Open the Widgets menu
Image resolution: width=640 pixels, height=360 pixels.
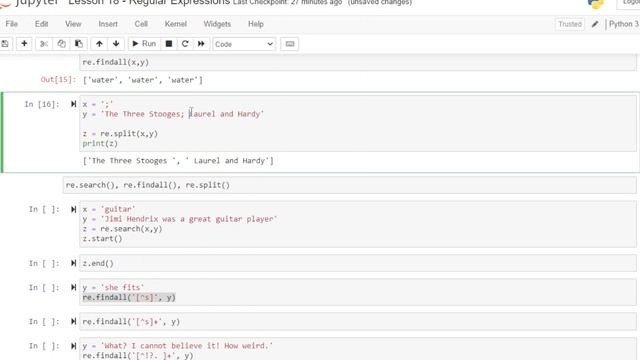click(x=217, y=24)
